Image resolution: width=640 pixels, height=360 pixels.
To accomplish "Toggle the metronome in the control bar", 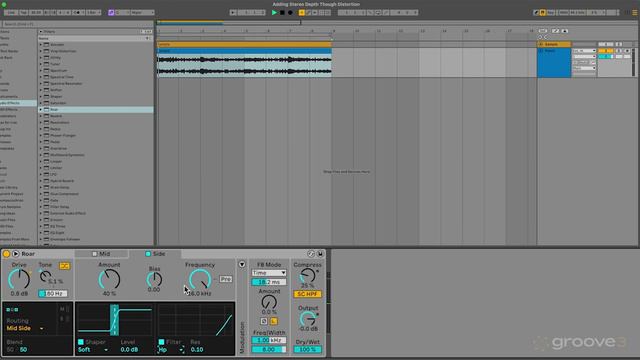I will 77,13.
